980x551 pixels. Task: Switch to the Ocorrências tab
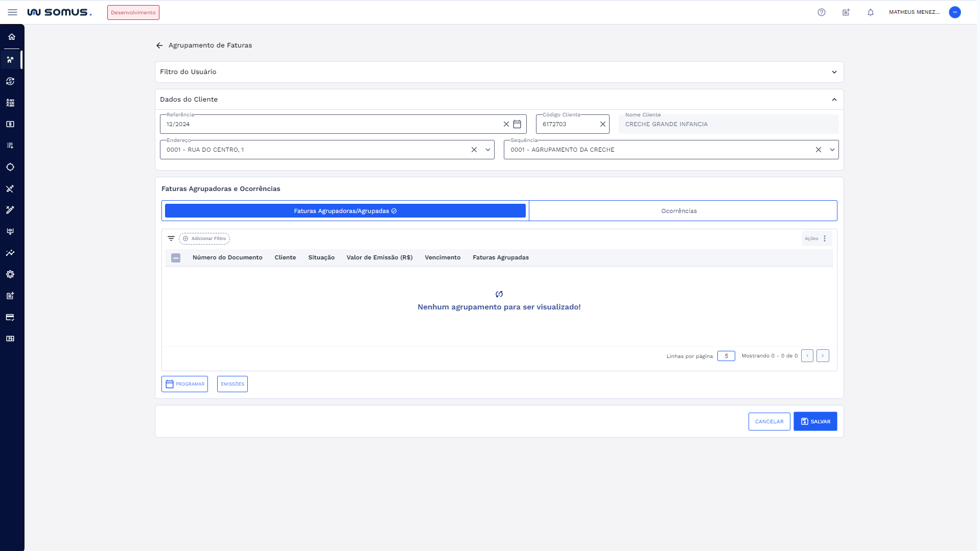pyautogui.click(x=679, y=211)
